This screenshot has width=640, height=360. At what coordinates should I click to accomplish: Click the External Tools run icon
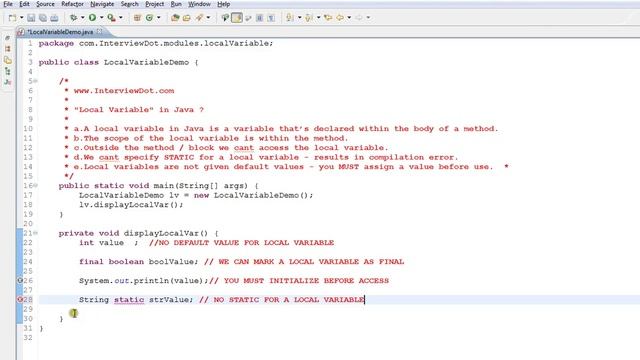pos(111,18)
